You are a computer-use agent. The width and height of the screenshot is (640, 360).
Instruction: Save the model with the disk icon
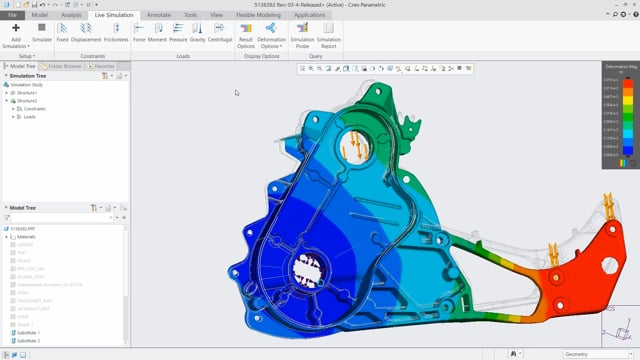(x=34, y=5)
